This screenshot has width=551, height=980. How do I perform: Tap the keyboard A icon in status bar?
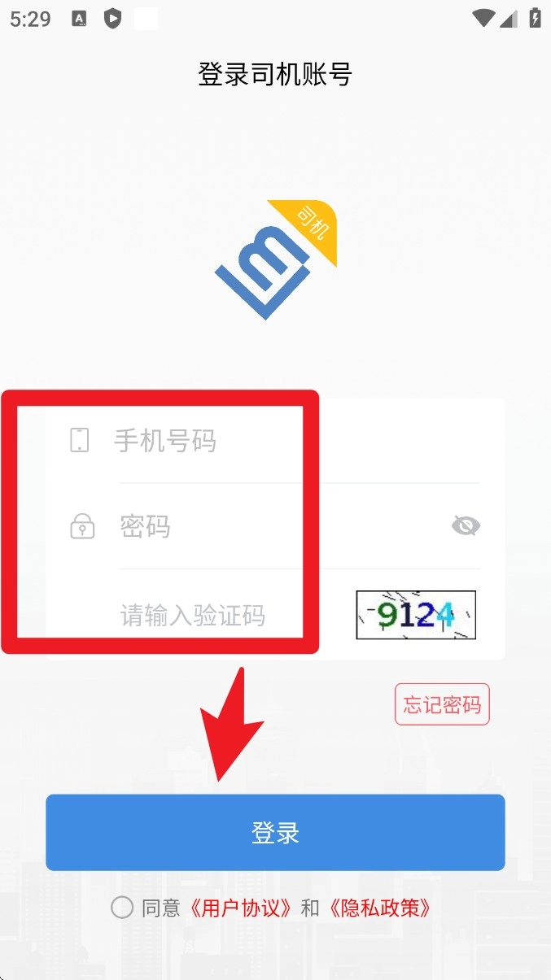tap(79, 20)
